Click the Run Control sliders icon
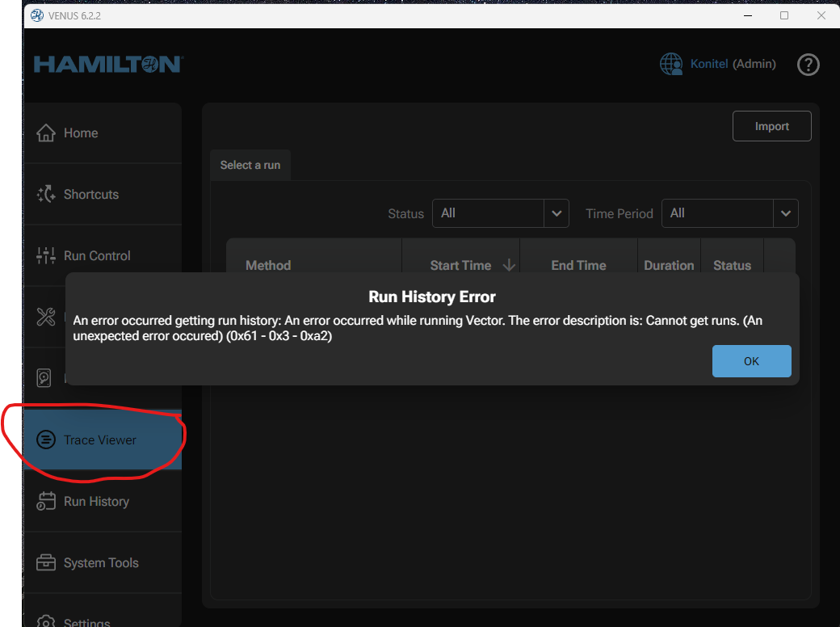Image resolution: width=840 pixels, height=627 pixels. point(46,255)
